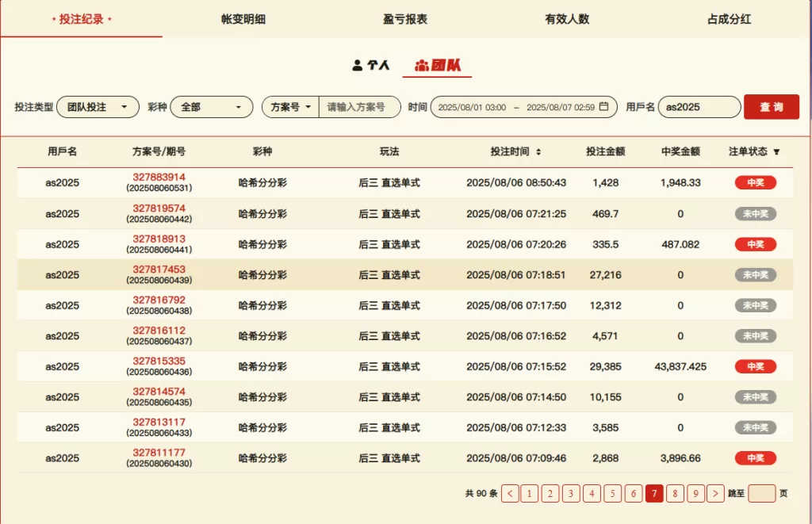Open plan number 327818913

(159, 239)
